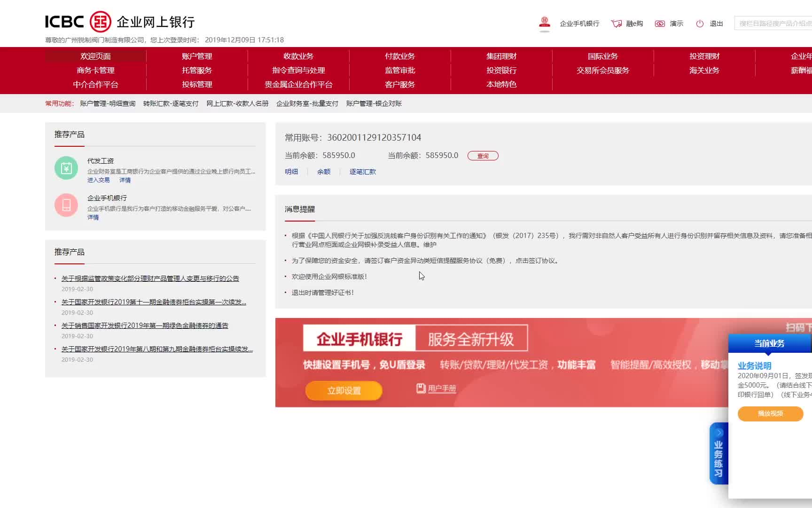Click the ICBC logo icon
The height and width of the screenshot is (508, 812).
coord(100,22)
